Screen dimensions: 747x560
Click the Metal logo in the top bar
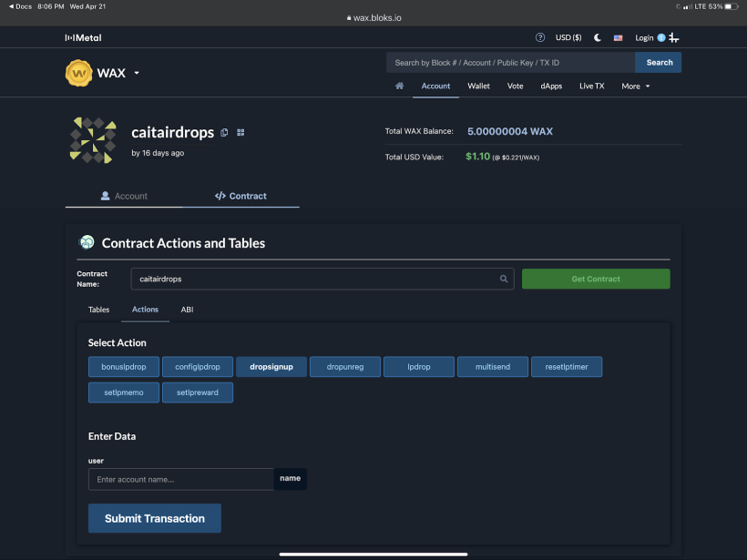click(84, 37)
